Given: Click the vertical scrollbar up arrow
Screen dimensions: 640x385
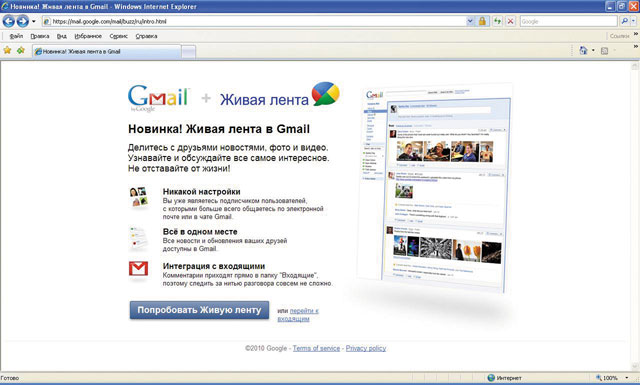Looking at the screenshot, I should pos(635,65).
